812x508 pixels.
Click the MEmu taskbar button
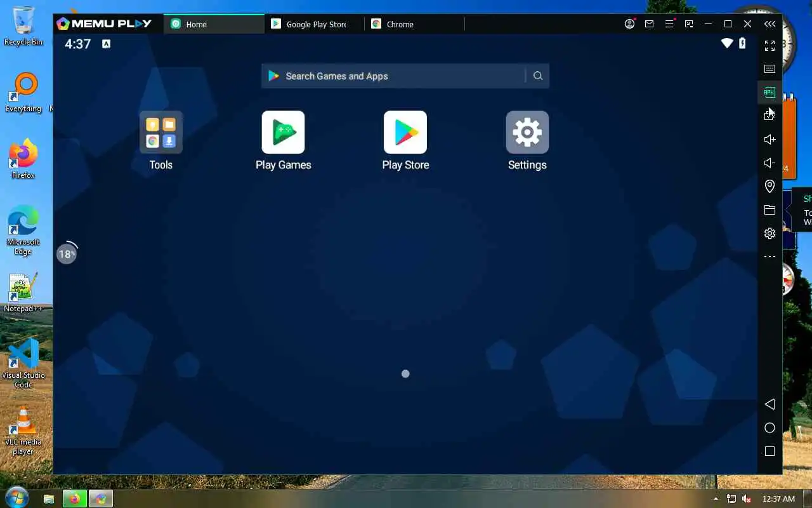100,499
